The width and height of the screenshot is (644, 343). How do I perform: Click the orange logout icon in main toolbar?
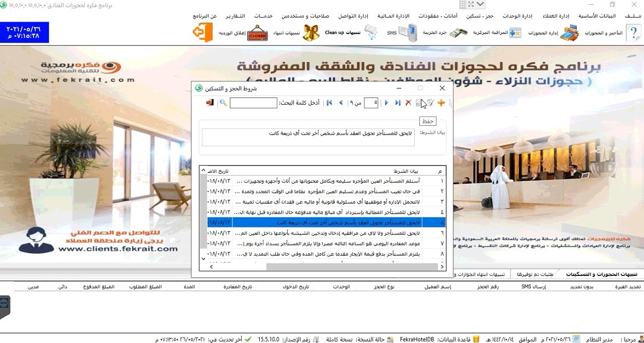[202, 33]
